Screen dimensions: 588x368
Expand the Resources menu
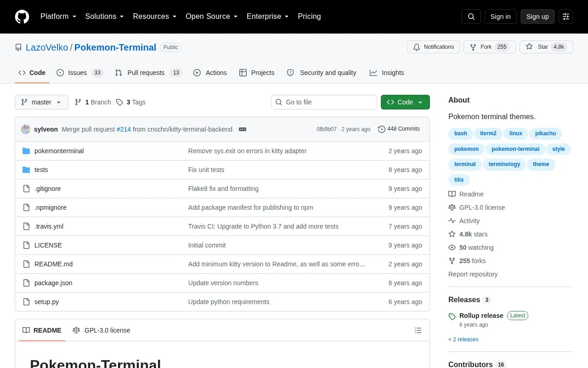point(155,17)
